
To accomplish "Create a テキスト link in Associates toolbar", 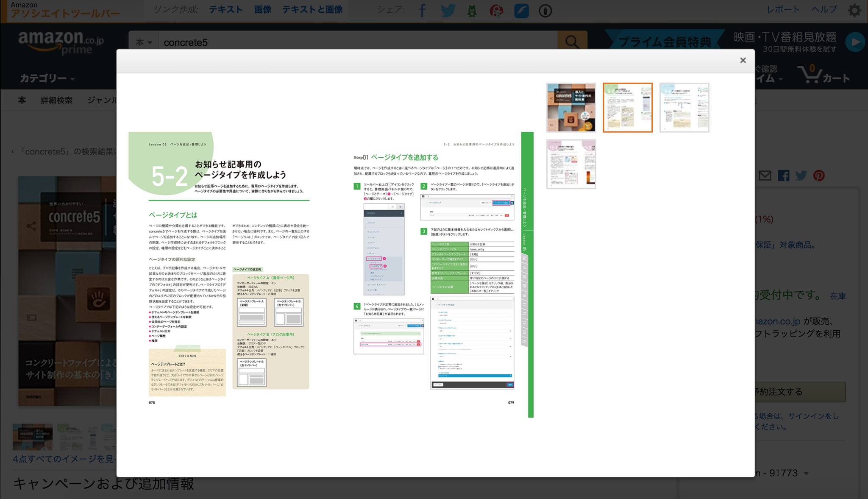I will point(226,9).
